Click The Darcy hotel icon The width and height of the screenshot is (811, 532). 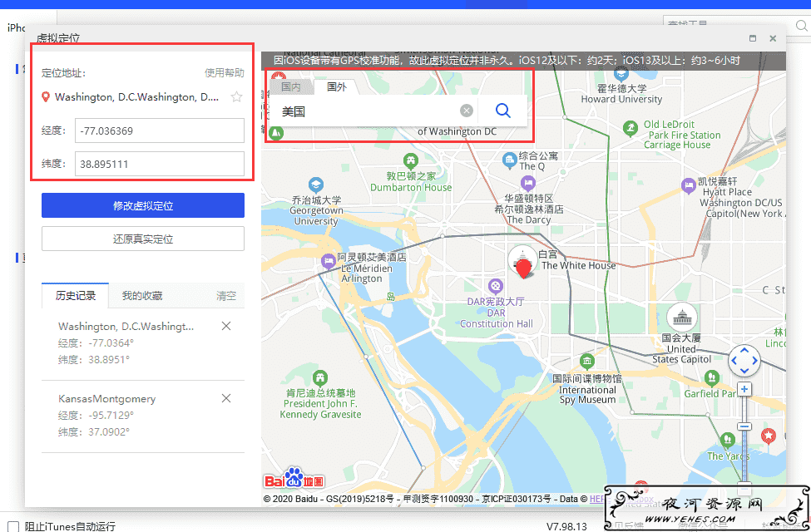pos(527,183)
